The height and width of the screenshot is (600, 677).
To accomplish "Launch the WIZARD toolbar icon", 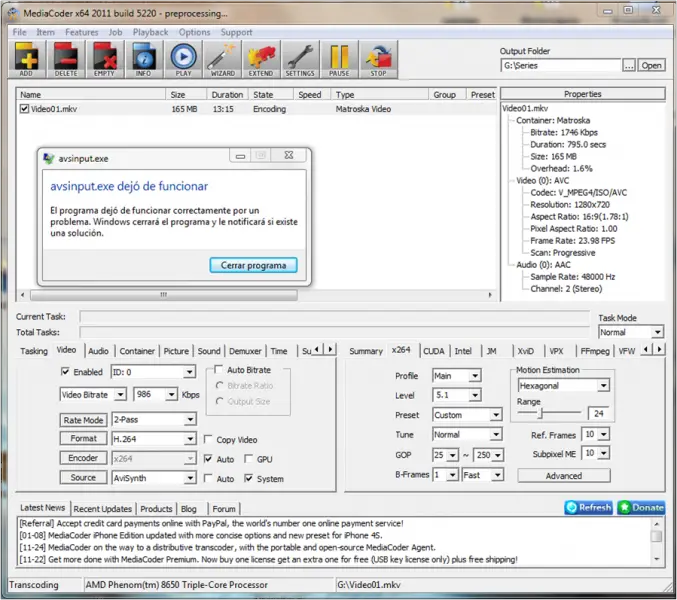I will (222, 59).
